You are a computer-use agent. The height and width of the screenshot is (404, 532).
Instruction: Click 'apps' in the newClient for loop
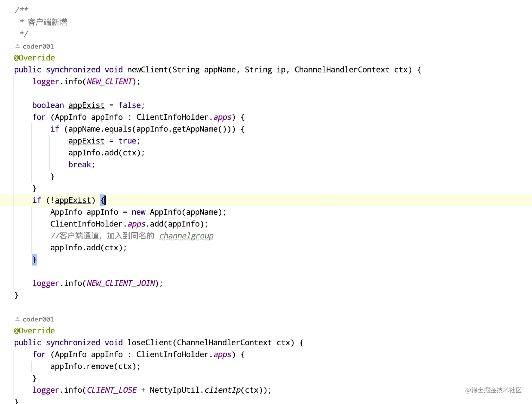pyautogui.click(x=222, y=117)
